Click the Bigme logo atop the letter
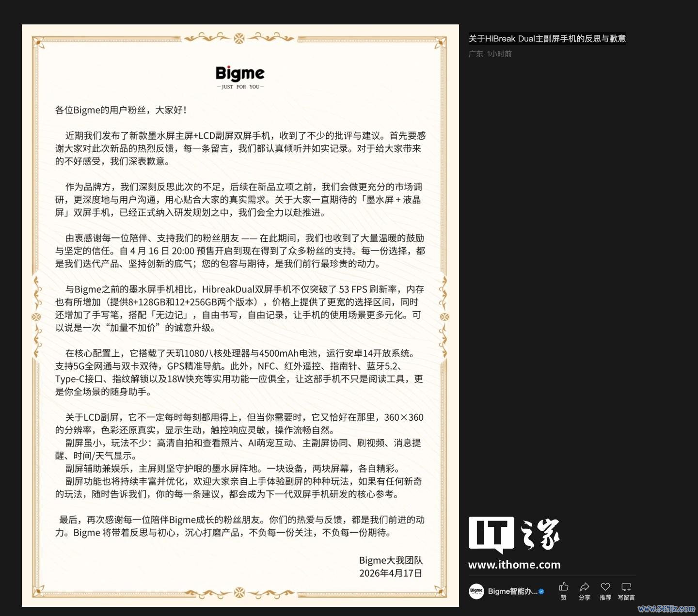This screenshot has height=616, width=698. point(240,74)
